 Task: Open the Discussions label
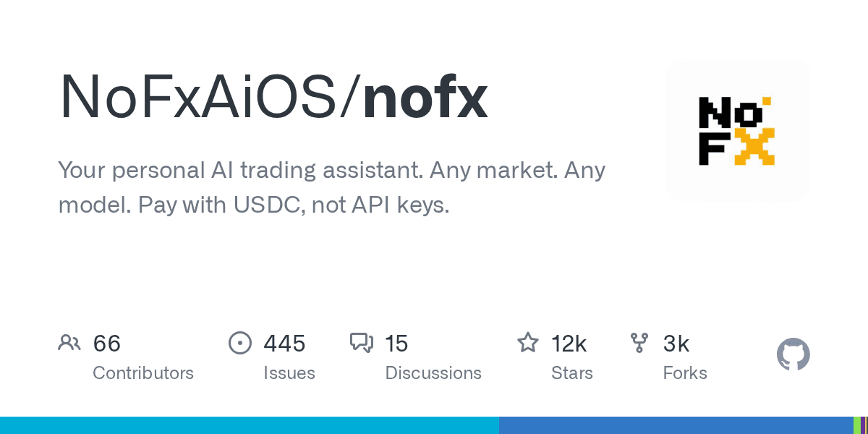433,373
